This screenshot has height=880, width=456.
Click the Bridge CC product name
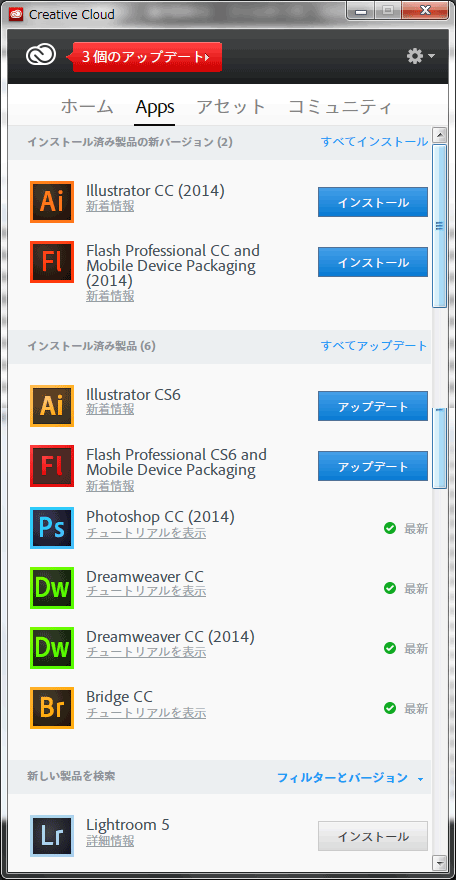[x=119, y=696]
